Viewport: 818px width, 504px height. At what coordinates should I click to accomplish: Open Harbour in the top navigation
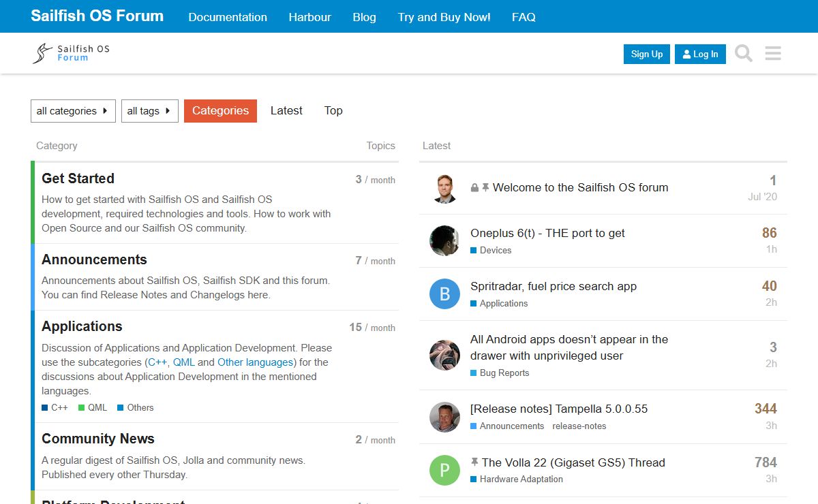309,17
